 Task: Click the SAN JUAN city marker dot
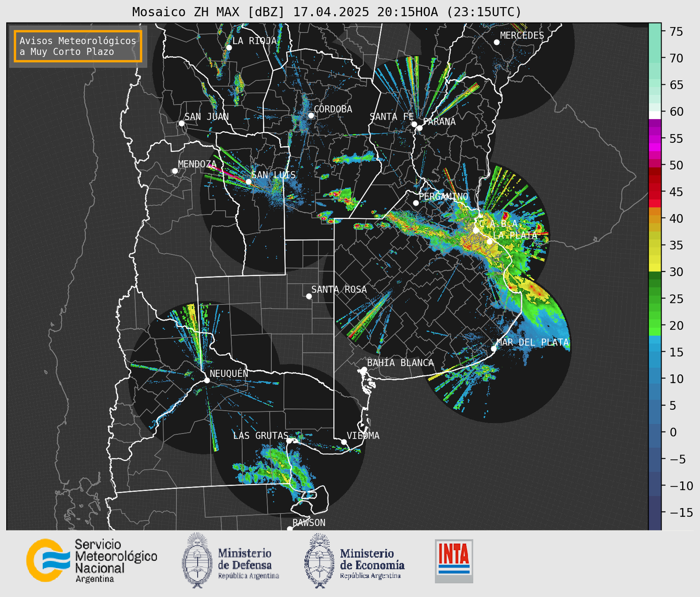point(181,123)
